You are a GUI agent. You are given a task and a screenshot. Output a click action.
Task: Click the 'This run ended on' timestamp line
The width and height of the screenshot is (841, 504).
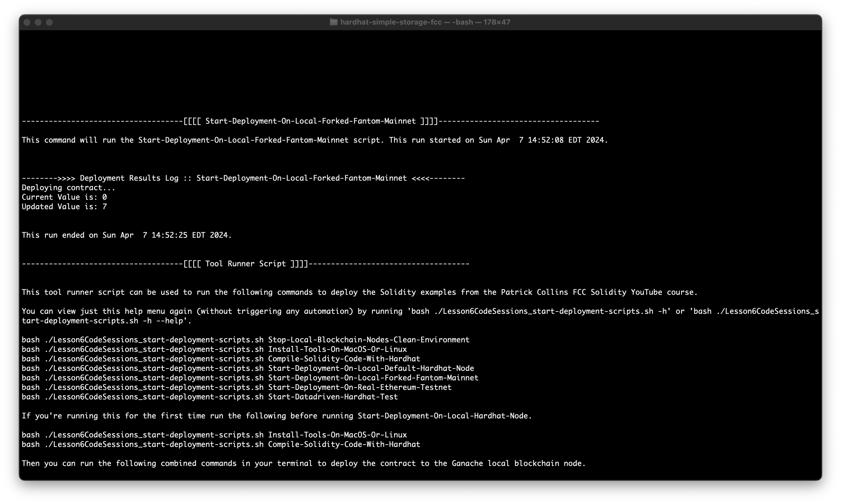127,235
